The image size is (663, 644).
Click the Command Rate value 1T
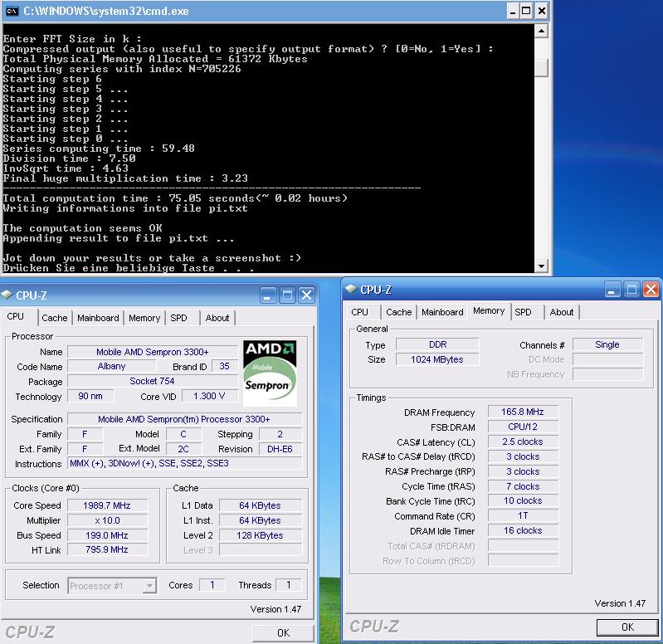[523, 515]
